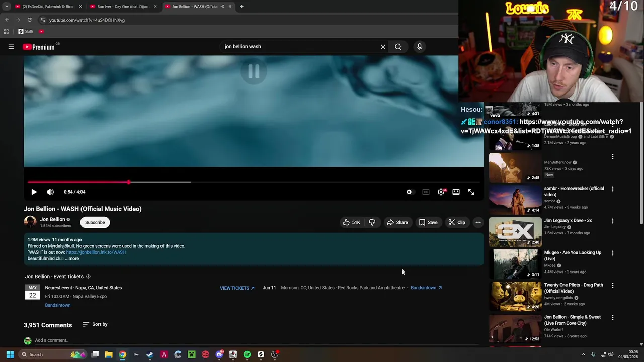Resume the video with the play button

click(34, 192)
